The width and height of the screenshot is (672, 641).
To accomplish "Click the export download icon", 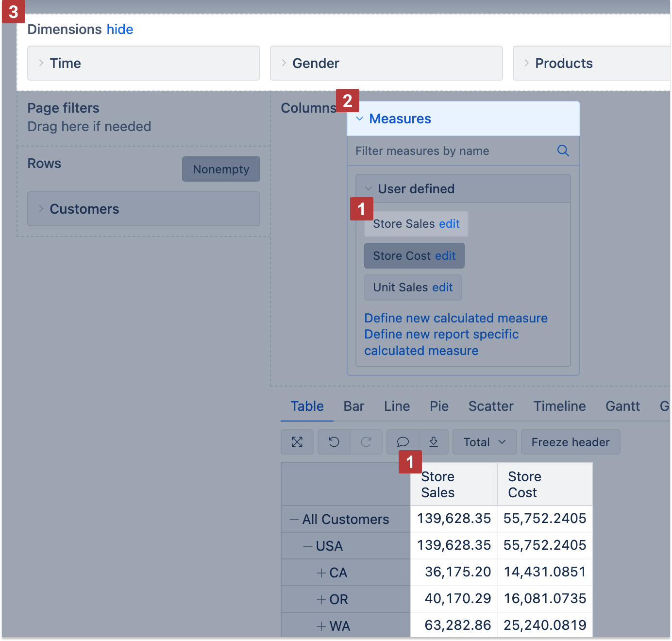I will 434,442.
